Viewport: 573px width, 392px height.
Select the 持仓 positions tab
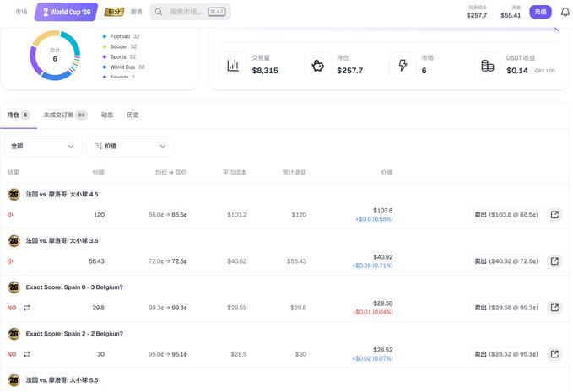(19, 115)
